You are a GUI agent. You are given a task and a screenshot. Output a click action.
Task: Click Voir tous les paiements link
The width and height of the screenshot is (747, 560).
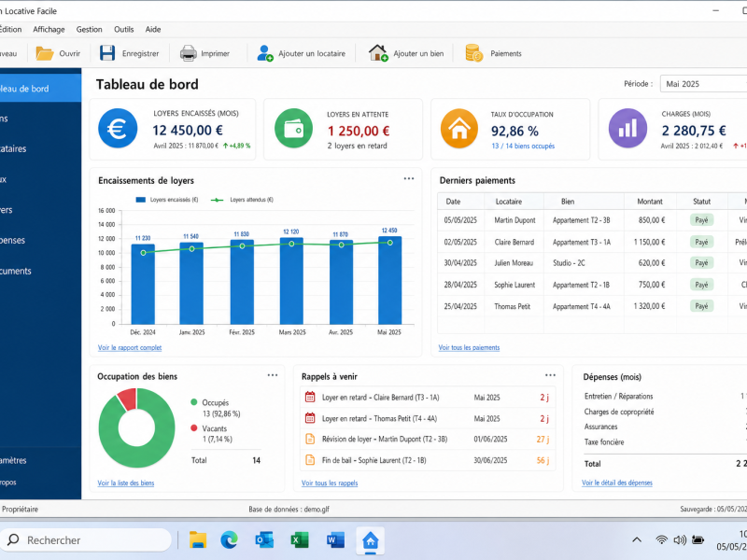pyautogui.click(x=469, y=347)
